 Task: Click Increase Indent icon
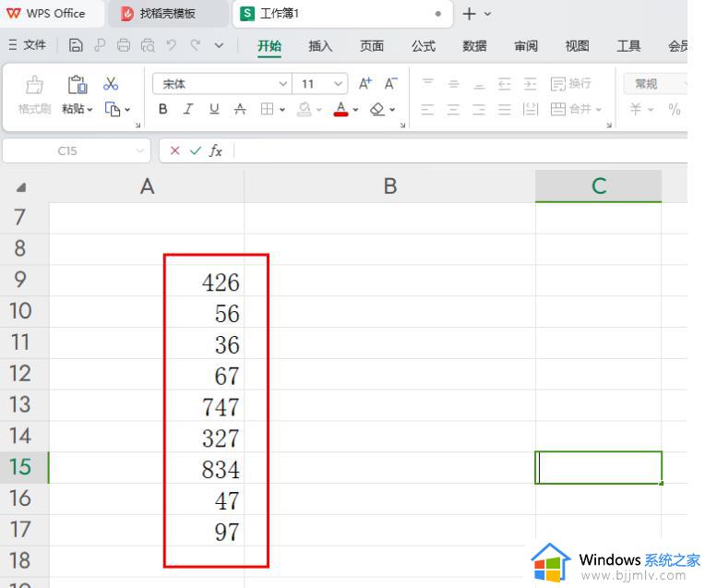(531, 84)
